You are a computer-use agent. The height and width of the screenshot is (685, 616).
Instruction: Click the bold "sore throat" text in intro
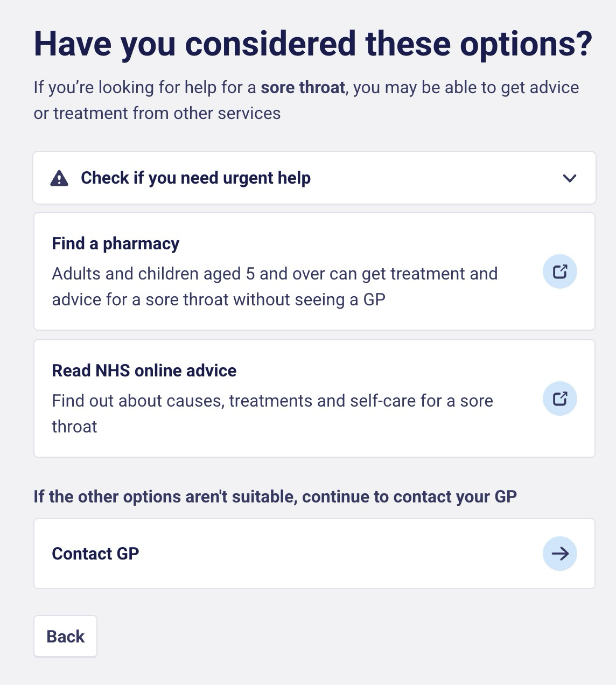coord(303,87)
